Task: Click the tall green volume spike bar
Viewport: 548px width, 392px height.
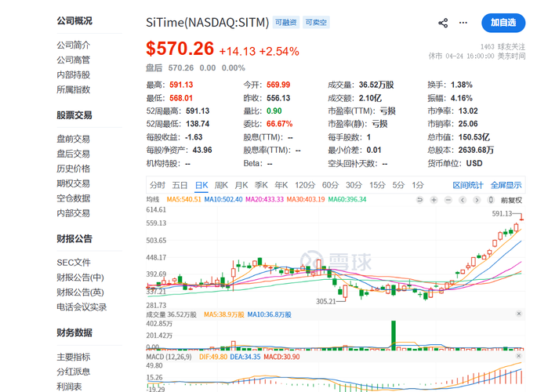Action: (x=394, y=335)
